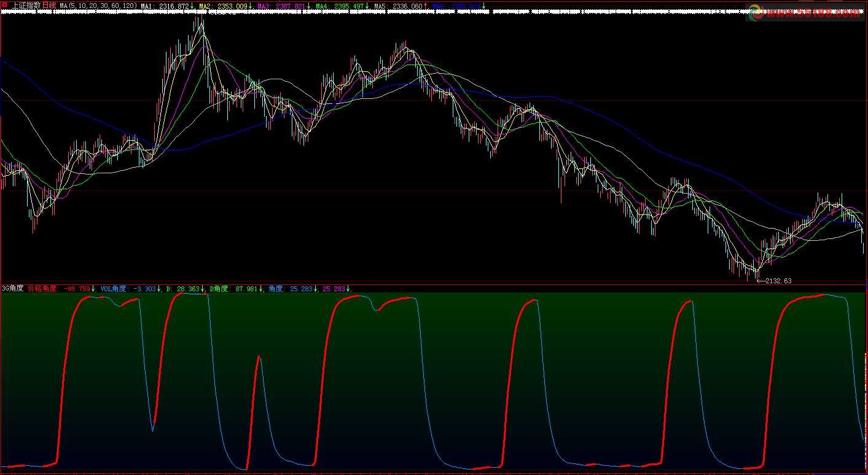Click the down arrow after D角度 value
The height and width of the screenshot is (475, 868).
[262, 288]
